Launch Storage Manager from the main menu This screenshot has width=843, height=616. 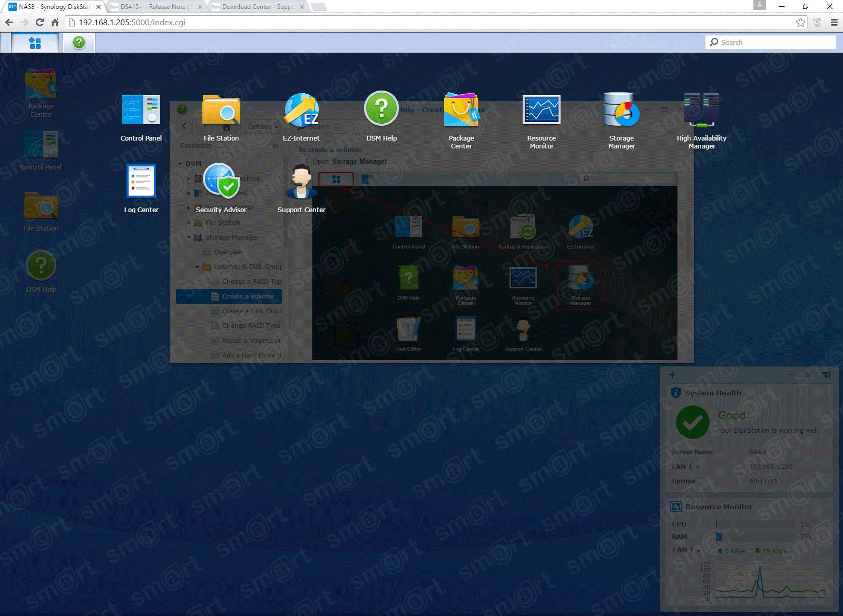(x=622, y=121)
